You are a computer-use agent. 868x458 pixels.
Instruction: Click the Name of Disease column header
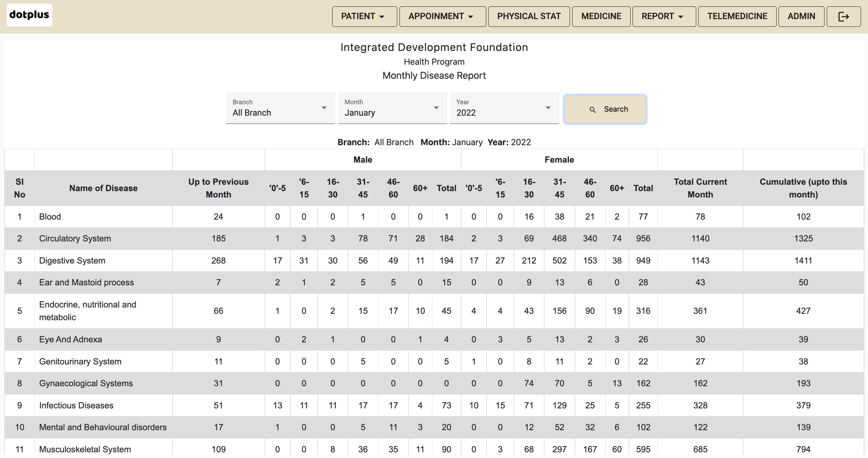(x=103, y=188)
